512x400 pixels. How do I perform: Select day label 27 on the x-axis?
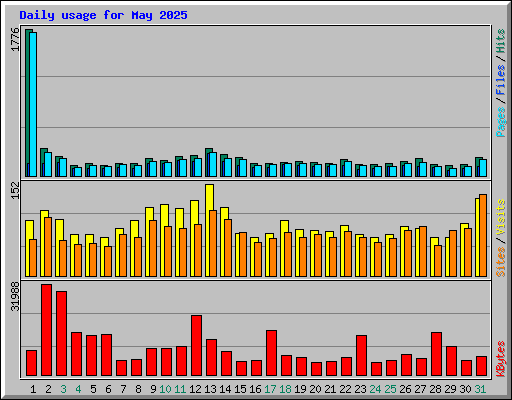point(420,389)
